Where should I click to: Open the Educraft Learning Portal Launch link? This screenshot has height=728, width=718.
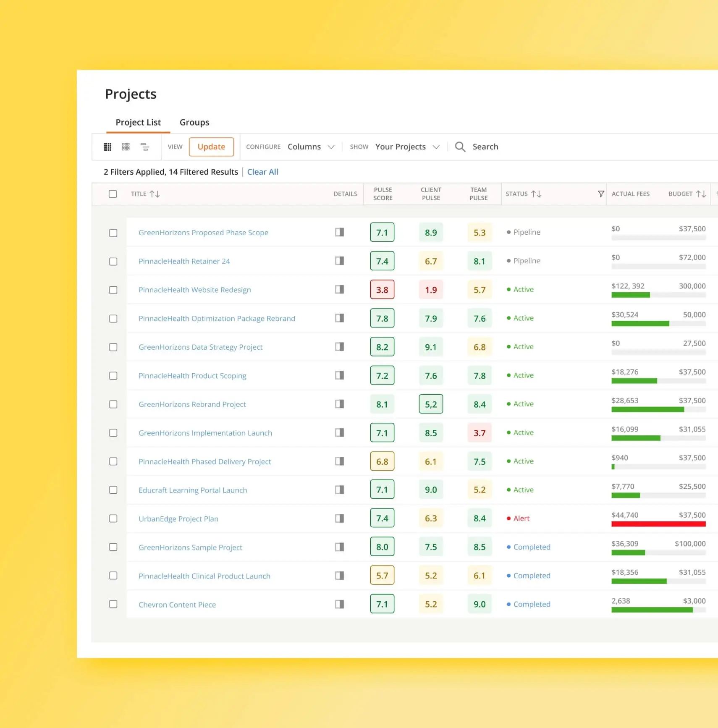pyautogui.click(x=193, y=490)
